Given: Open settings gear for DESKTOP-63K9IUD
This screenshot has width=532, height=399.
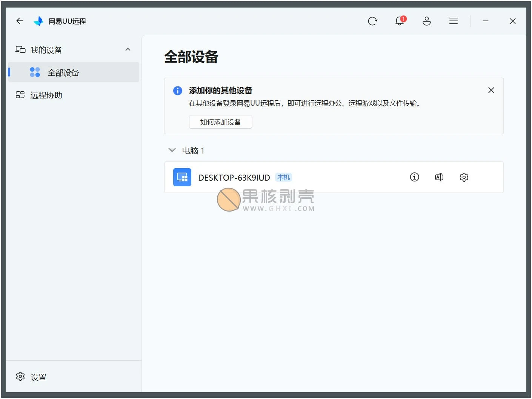Looking at the screenshot, I should tap(464, 177).
